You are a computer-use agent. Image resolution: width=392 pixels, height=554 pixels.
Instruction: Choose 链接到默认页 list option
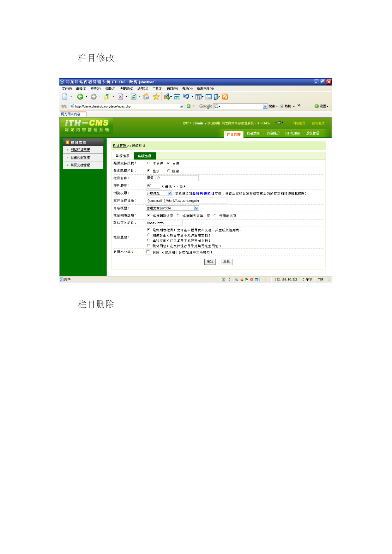(148, 215)
